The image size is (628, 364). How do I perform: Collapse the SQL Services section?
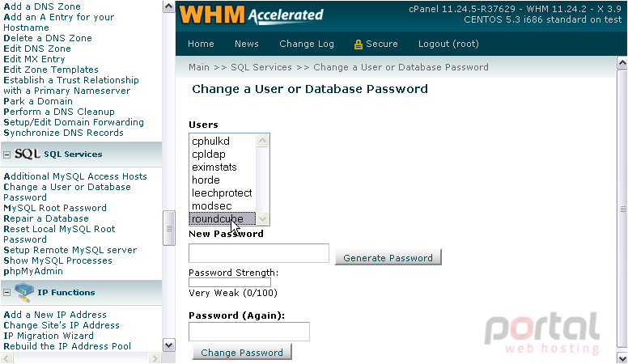pos(6,155)
